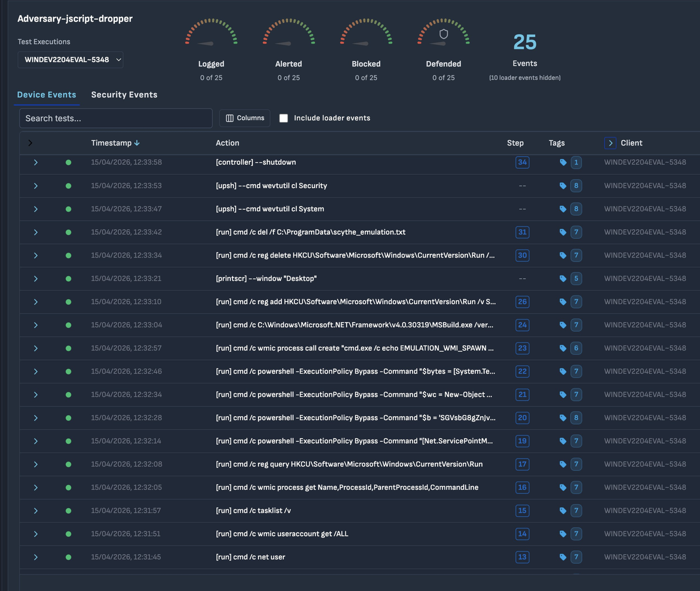The height and width of the screenshot is (591, 700).
Task: Click step badge 23 on wmic process row
Action: (522, 348)
